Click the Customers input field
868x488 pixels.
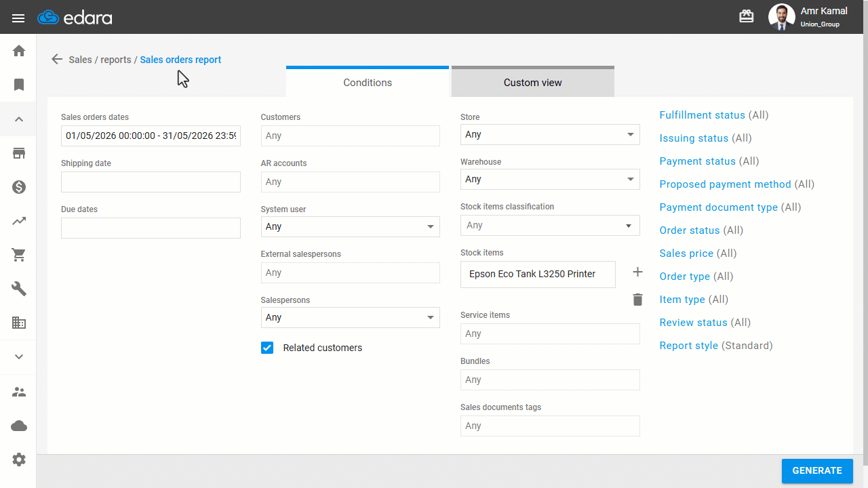click(350, 136)
